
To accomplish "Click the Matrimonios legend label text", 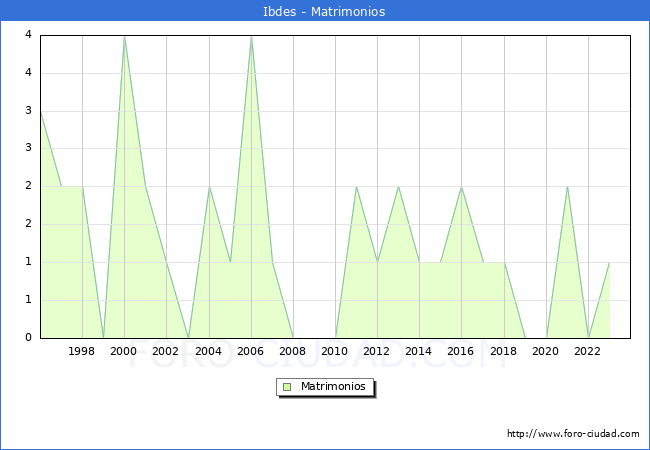I will (x=332, y=386).
